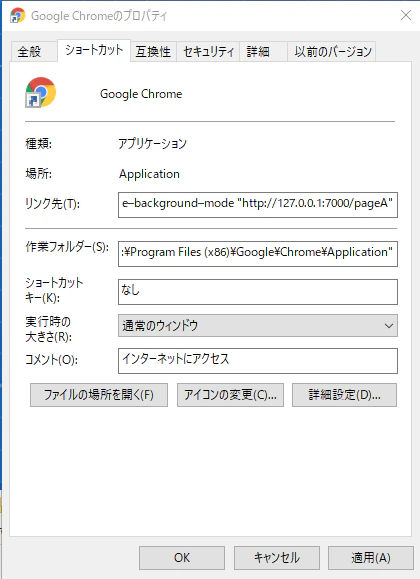The image size is (420, 579).
Task: Focus the 作業フォルダー input field
Action: point(258,254)
